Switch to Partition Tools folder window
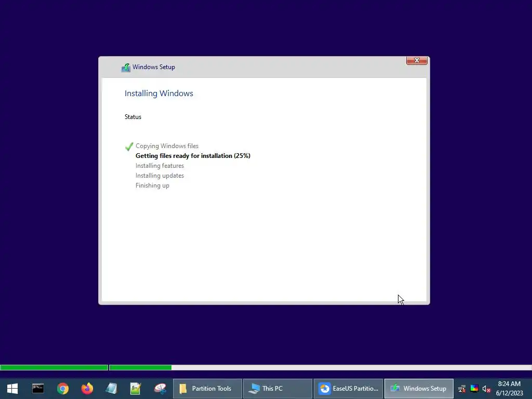The width and height of the screenshot is (532, 399). point(208,389)
